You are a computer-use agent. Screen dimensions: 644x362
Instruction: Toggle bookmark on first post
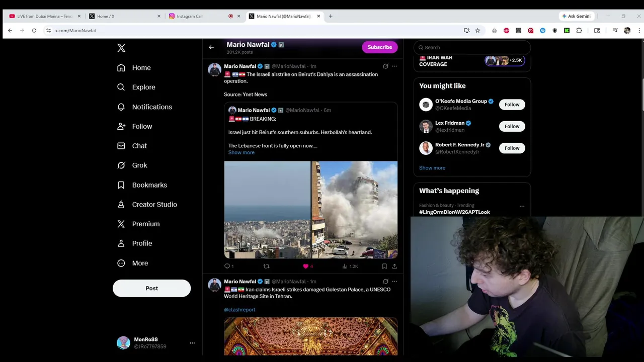coord(384,266)
